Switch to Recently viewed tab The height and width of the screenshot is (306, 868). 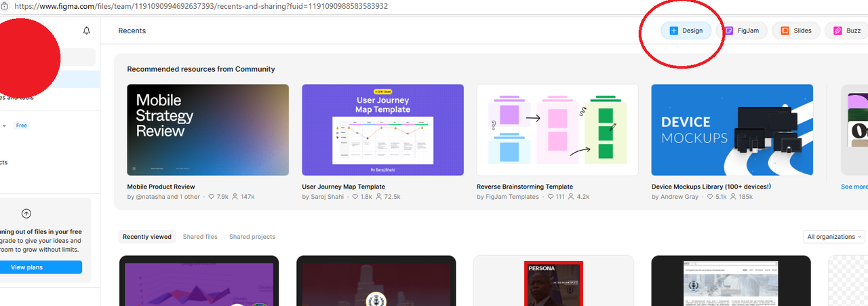click(147, 237)
